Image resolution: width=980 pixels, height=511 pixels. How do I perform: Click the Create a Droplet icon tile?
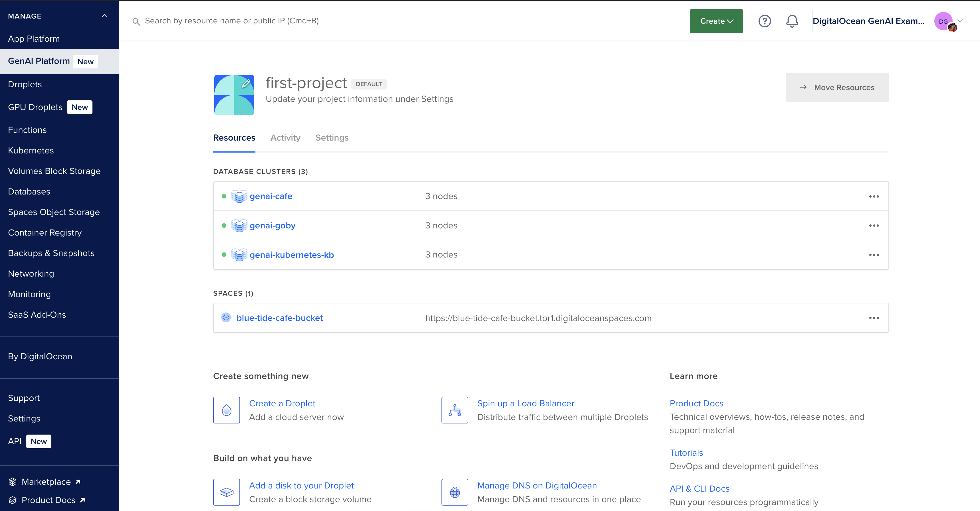[226, 410]
